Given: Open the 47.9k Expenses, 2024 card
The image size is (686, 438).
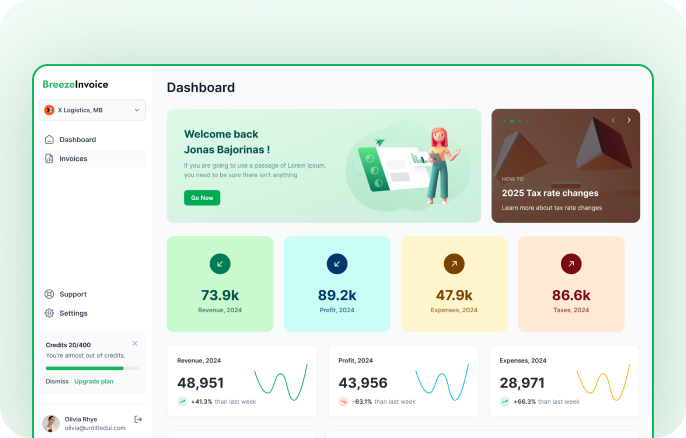Looking at the screenshot, I should click(x=454, y=284).
